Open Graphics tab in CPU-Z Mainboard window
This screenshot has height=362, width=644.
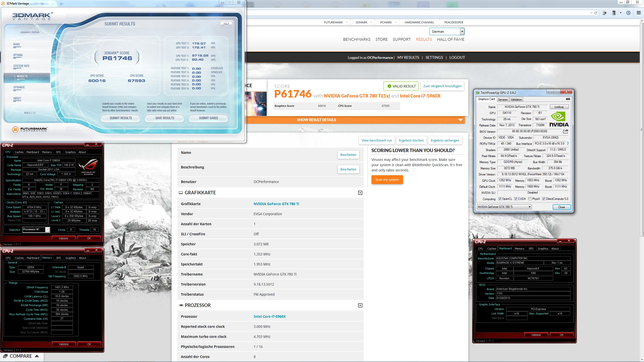[543, 249]
